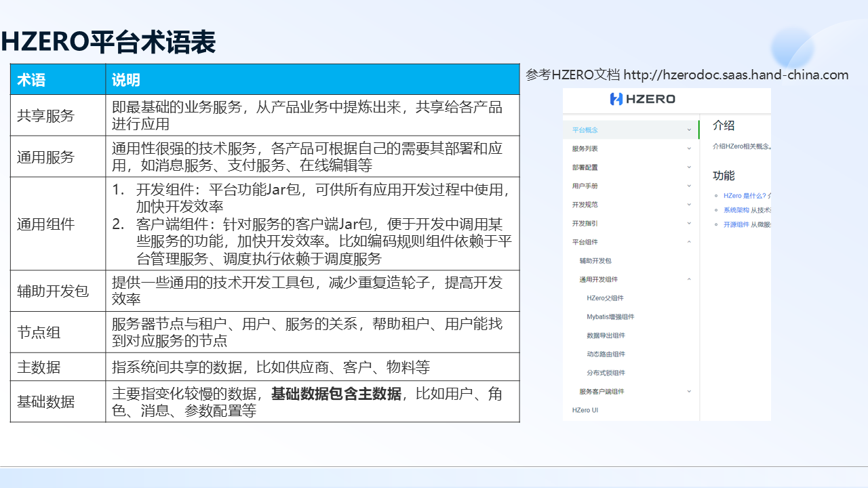
Task: Expand the 平台概念 chevron
Action: (690, 129)
